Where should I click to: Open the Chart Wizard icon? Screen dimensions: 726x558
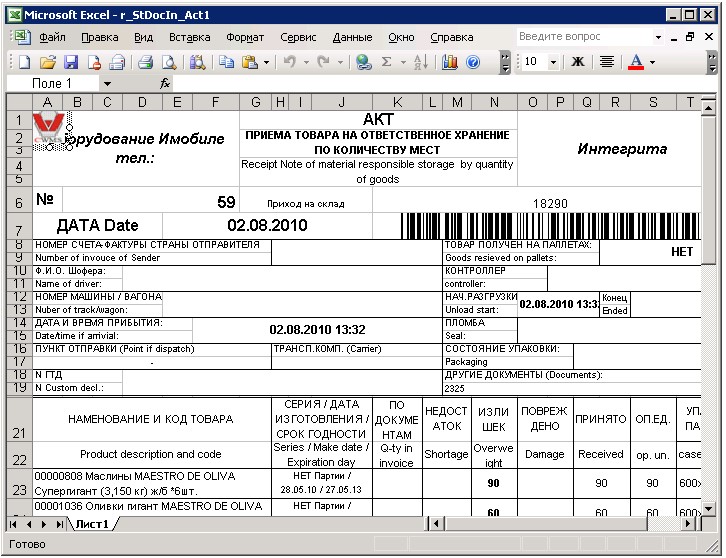pyautogui.click(x=450, y=62)
